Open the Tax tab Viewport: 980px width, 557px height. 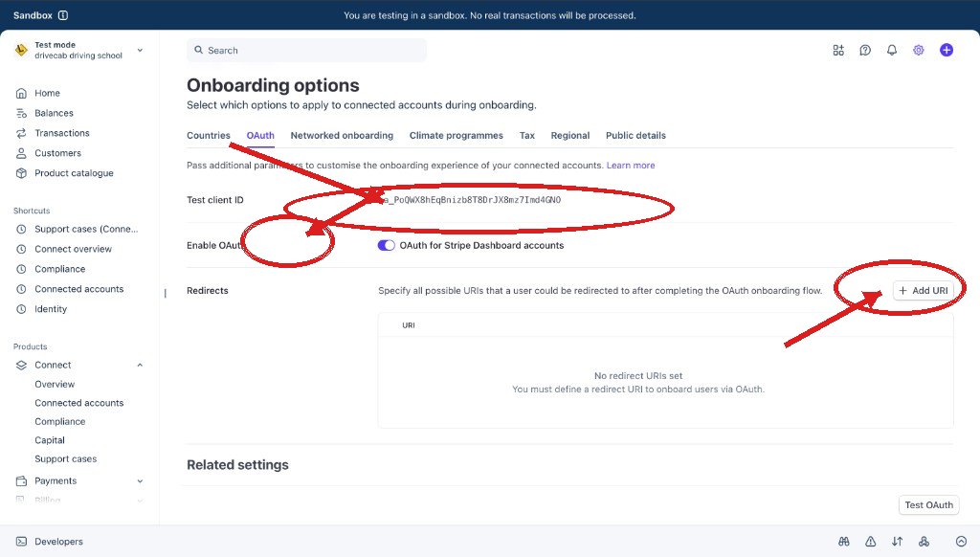pos(527,135)
